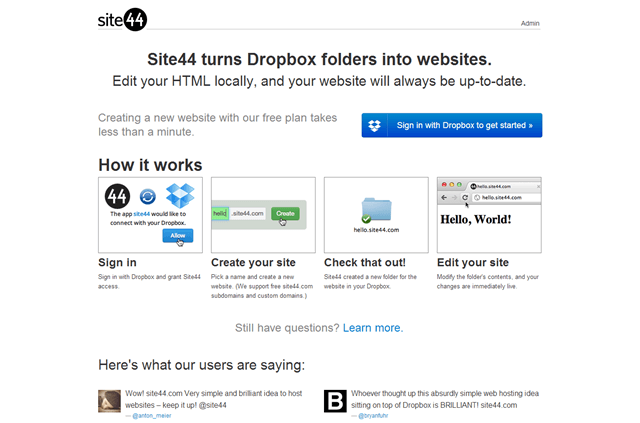Click the 'Pick a name and create a new website' description

coord(262,286)
